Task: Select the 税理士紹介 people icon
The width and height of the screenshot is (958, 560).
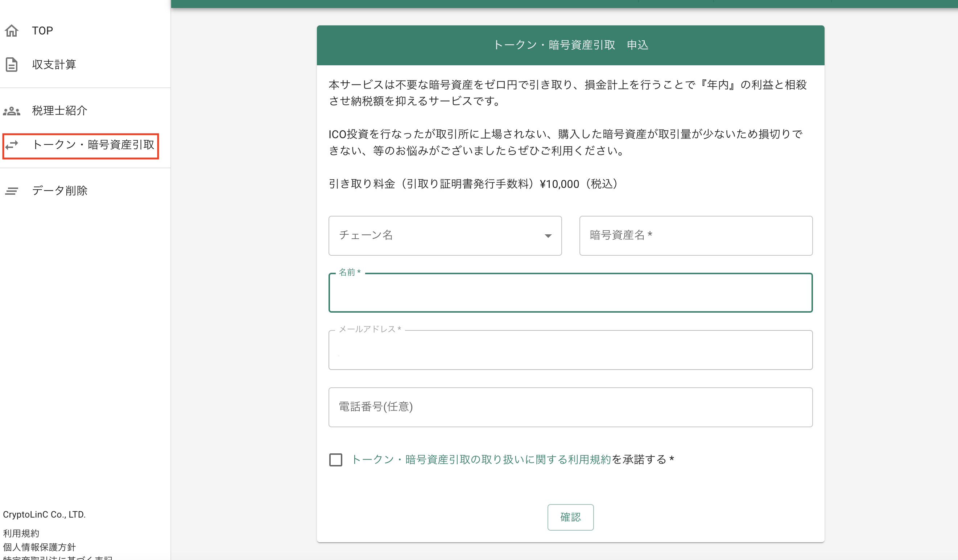Action: (x=11, y=111)
